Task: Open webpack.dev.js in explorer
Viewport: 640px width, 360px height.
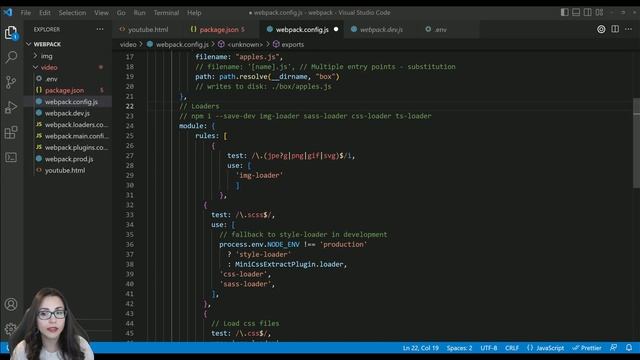Action: coord(67,113)
